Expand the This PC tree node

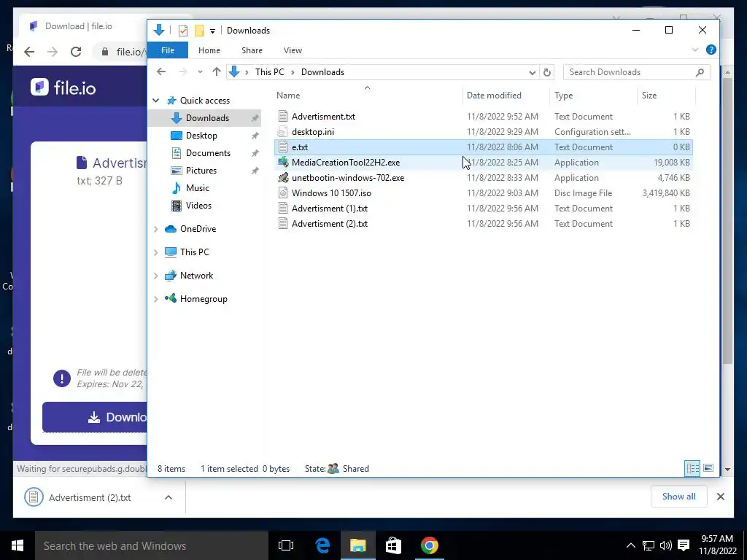click(156, 252)
